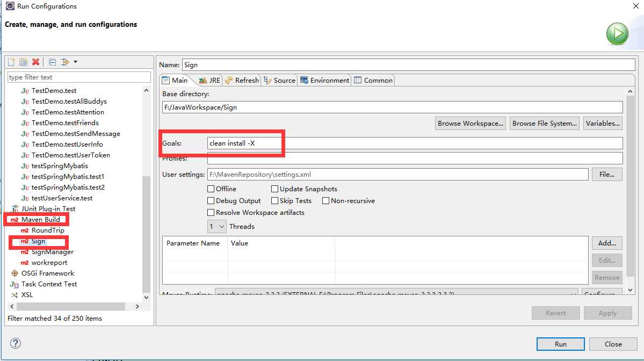644x361 pixels.
Task: Click the JUnit Plug-in Test icon
Action: point(15,208)
